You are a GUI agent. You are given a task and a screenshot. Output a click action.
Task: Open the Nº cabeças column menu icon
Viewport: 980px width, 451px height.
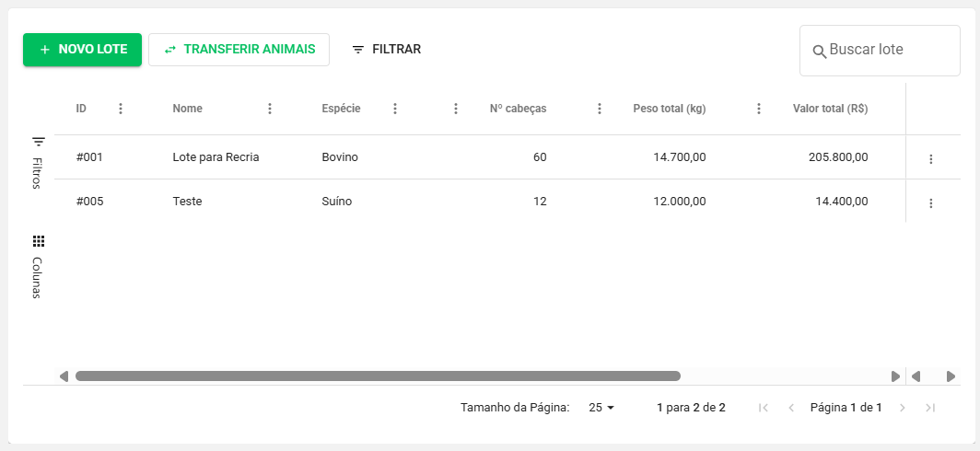[x=600, y=109]
